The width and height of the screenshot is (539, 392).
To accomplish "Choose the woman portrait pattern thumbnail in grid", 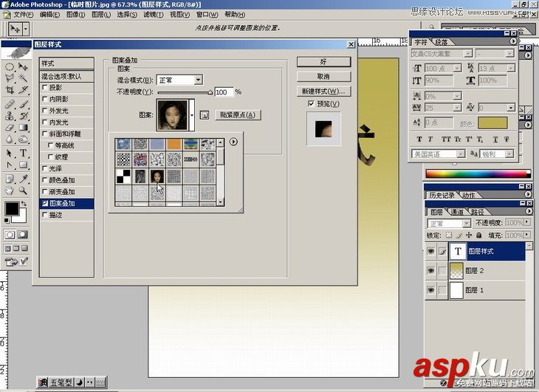I will pos(157,177).
